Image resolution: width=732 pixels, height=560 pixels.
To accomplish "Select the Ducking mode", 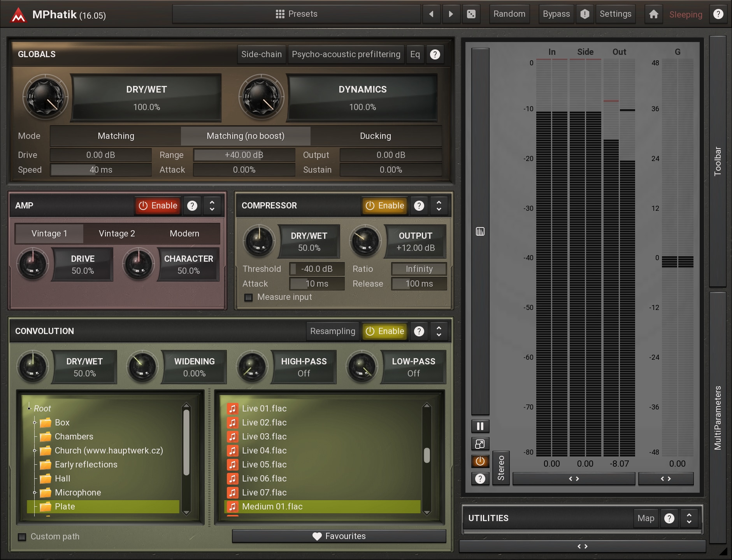I will click(x=376, y=136).
